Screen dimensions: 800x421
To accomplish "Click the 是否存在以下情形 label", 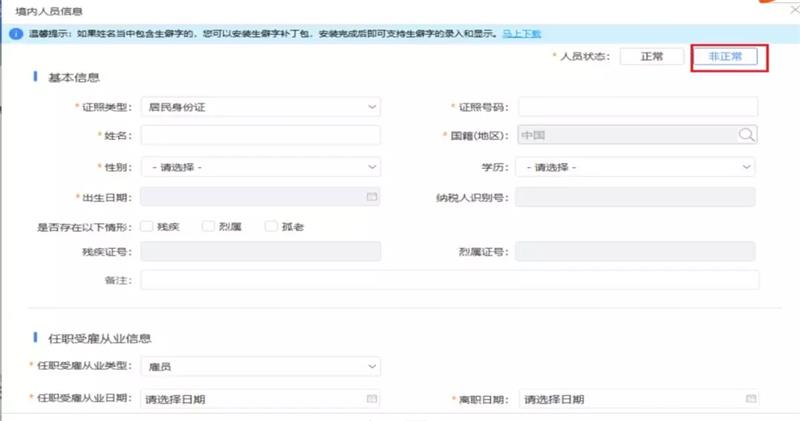I will [84, 227].
